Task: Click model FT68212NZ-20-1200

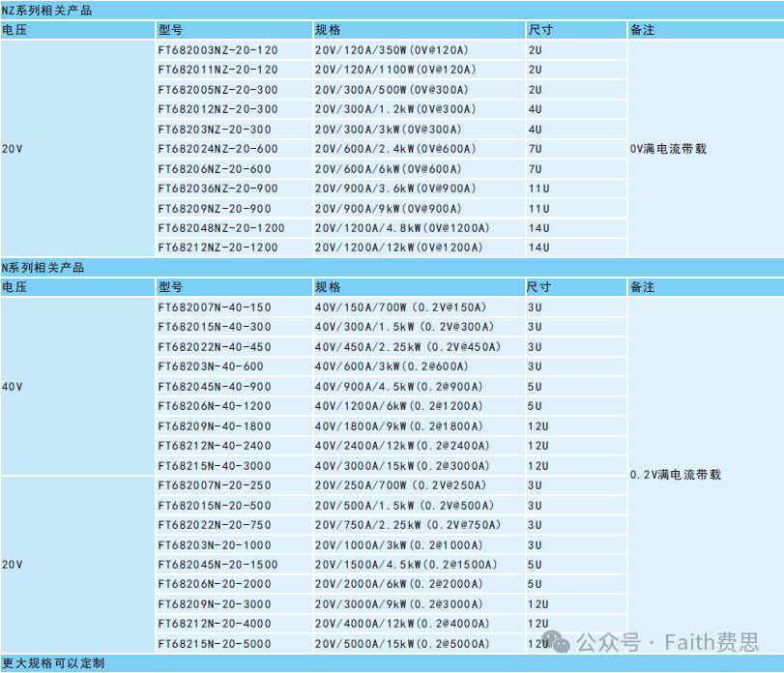Action: point(218,248)
